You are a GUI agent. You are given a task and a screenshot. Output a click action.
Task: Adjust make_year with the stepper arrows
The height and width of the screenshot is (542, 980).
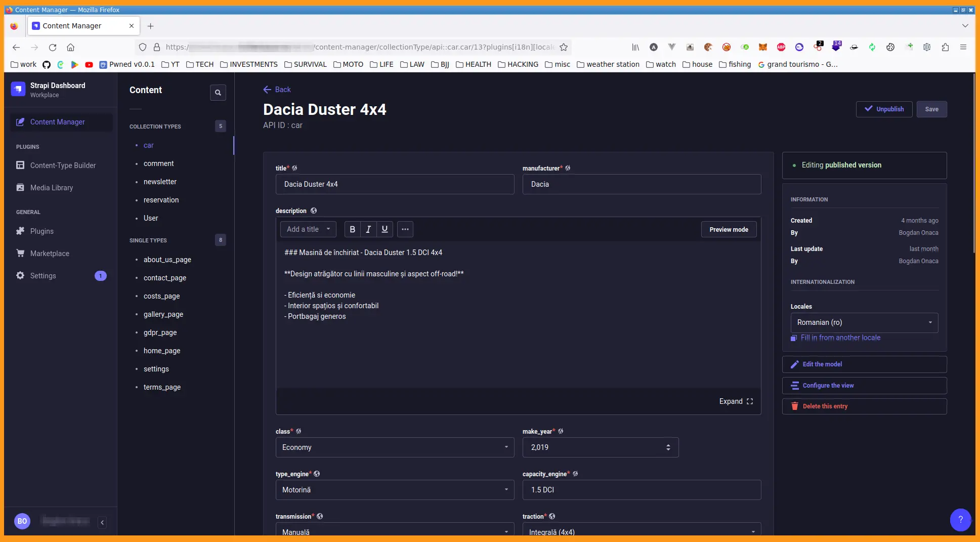[668, 447]
